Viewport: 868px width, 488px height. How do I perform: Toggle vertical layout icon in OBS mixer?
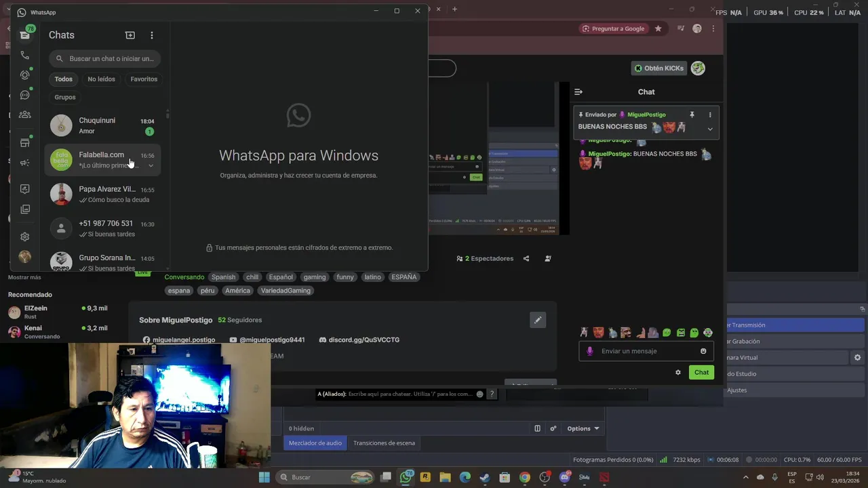tap(537, 428)
